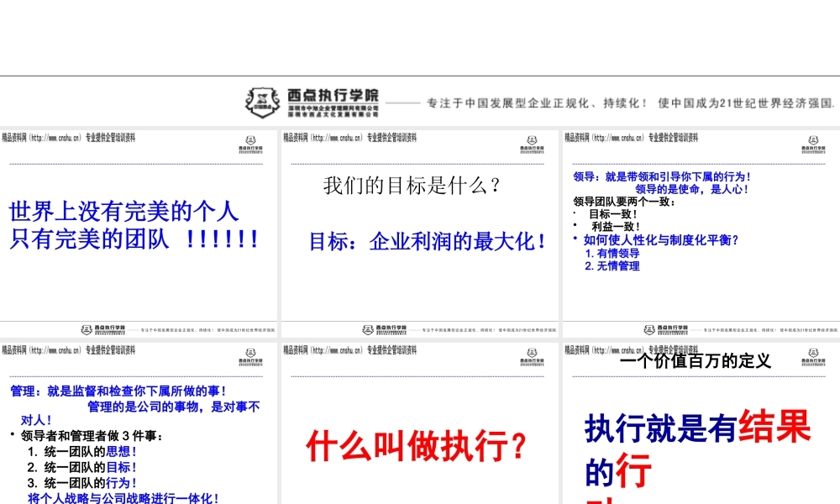The height and width of the screenshot is (504, 840).
Task: Click the shield emblem in the top banner
Action: tap(262, 102)
